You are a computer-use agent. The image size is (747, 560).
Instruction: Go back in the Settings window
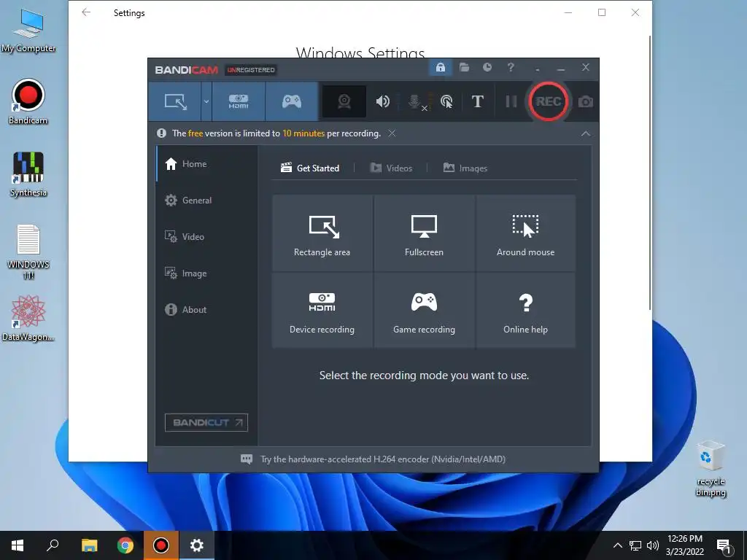coord(86,12)
